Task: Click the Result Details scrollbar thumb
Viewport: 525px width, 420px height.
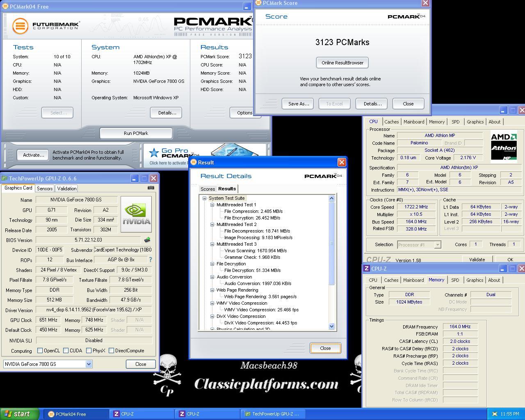Action: 332,243
